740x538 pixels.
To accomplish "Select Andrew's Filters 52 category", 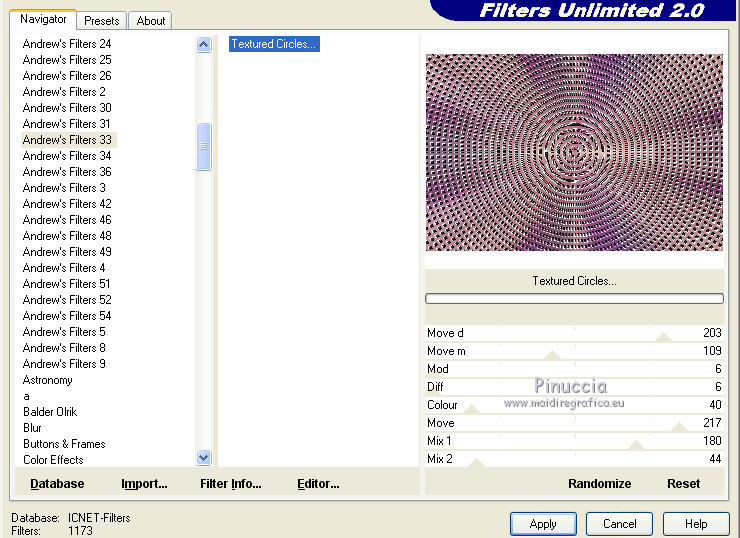I will [x=67, y=301].
